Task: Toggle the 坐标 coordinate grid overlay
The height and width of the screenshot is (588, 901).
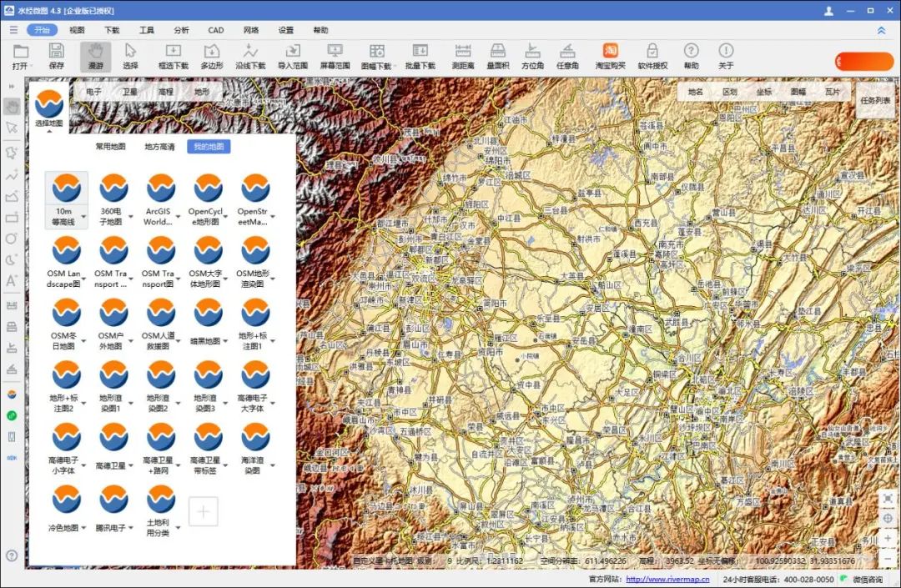Action: [763, 92]
